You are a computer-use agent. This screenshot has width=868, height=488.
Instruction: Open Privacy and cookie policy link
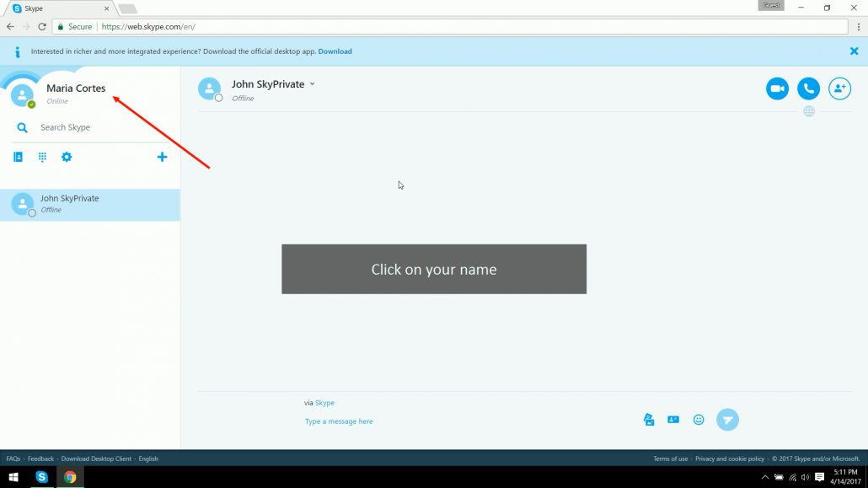point(730,459)
